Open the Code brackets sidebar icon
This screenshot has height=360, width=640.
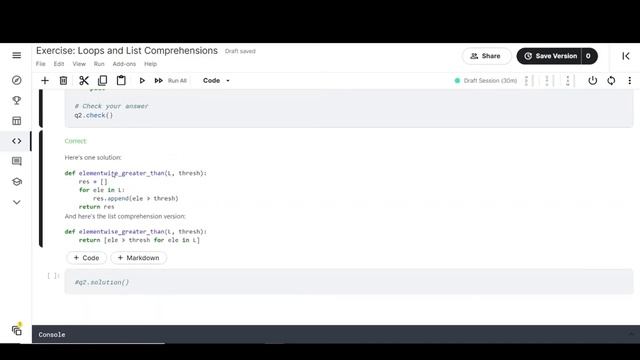(17, 141)
